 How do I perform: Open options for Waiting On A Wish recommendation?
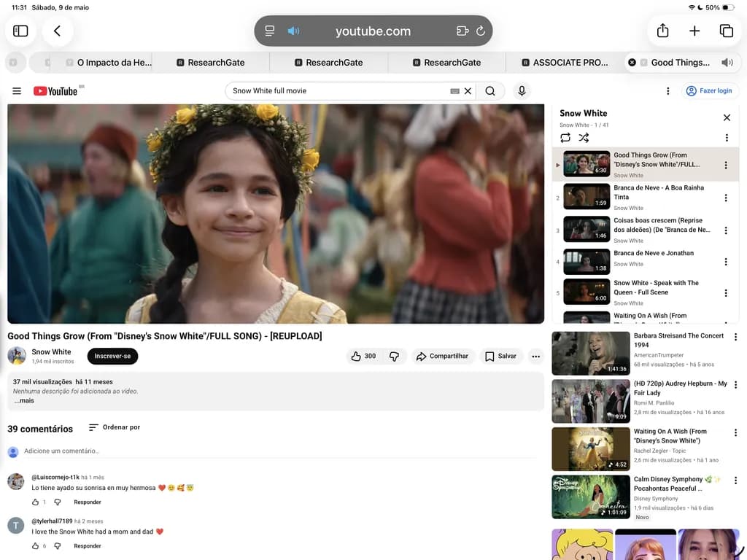click(735, 433)
